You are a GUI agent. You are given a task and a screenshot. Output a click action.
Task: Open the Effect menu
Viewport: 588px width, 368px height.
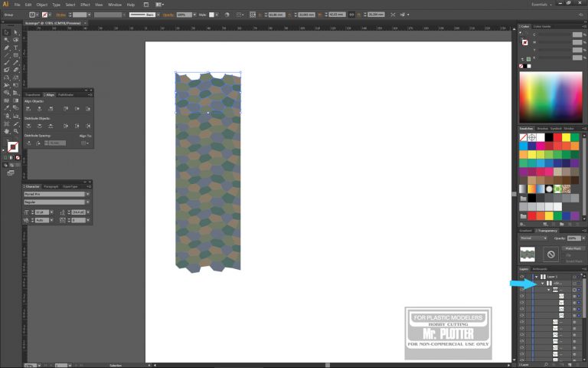pos(85,5)
